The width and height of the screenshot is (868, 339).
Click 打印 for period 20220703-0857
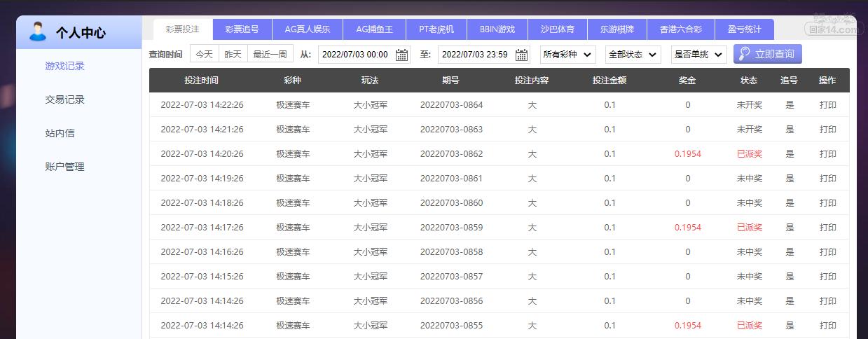[828, 277]
